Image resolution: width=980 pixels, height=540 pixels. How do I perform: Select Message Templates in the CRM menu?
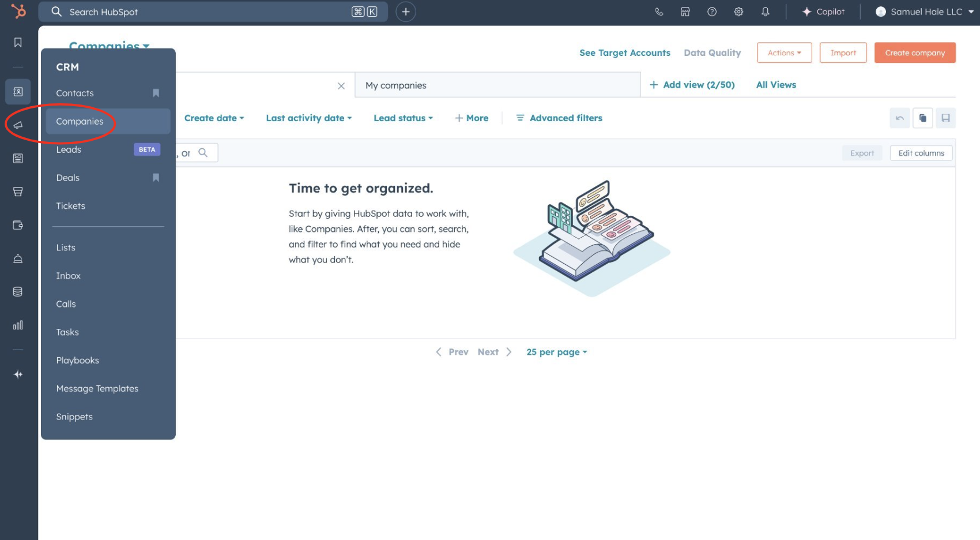(x=97, y=389)
